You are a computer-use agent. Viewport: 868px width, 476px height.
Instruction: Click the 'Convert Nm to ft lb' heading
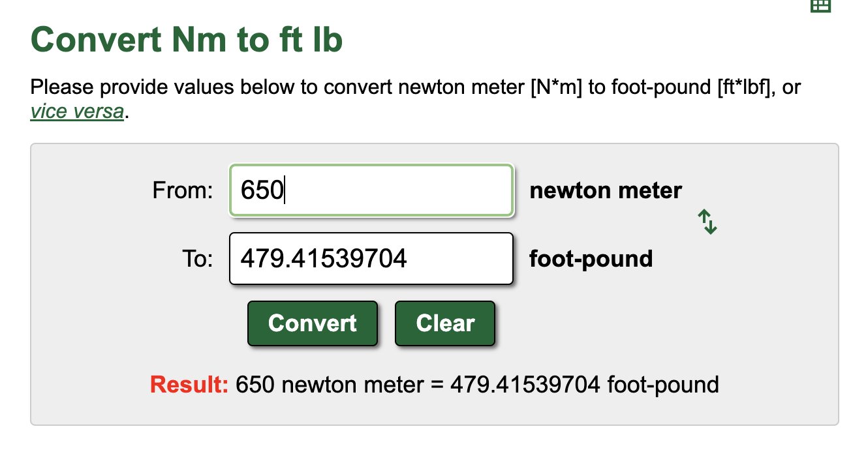click(x=187, y=40)
